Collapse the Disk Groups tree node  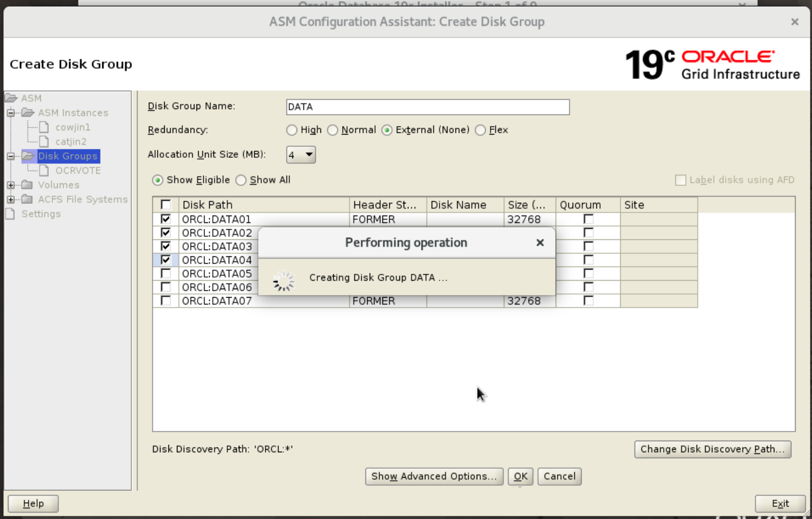pos(11,156)
